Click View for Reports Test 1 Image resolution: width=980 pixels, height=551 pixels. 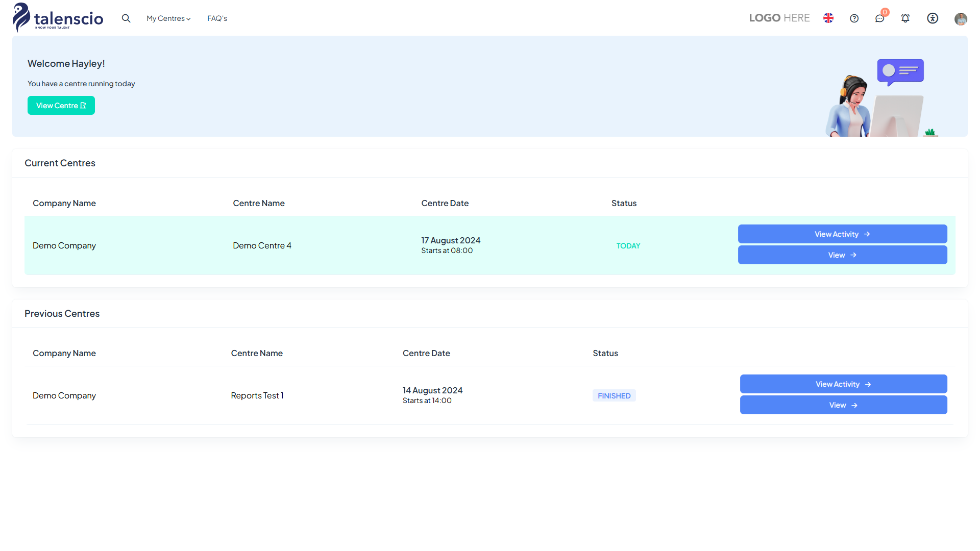pos(843,405)
